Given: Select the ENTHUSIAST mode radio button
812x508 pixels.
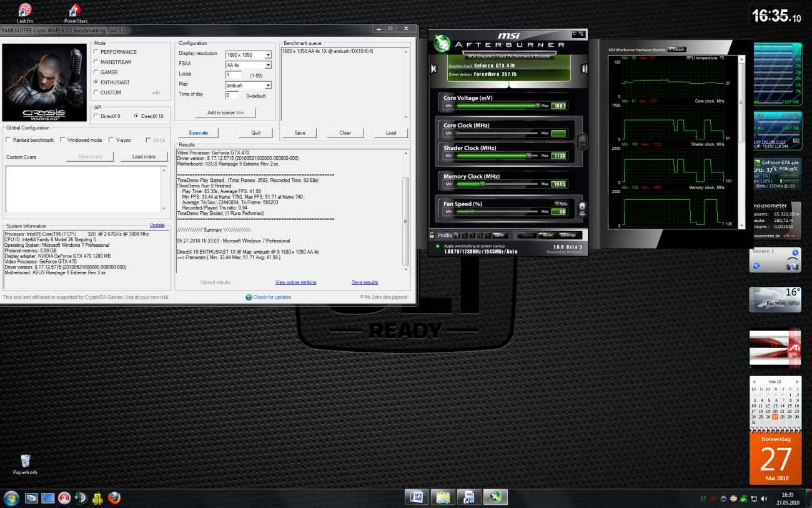Looking at the screenshot, I should [96, 82].
